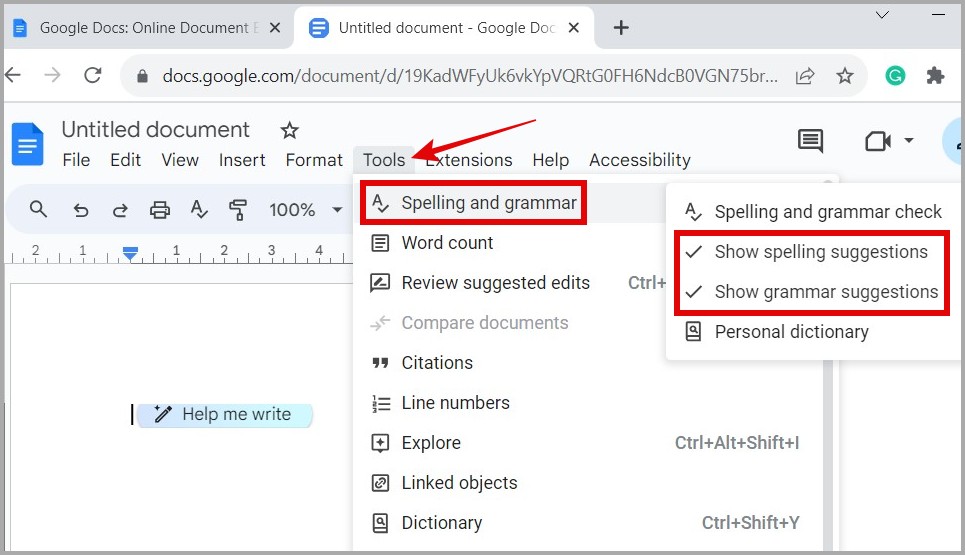Click the Grammarly extension icon
This screenshot has height=555, width=965.
(895, 76)
